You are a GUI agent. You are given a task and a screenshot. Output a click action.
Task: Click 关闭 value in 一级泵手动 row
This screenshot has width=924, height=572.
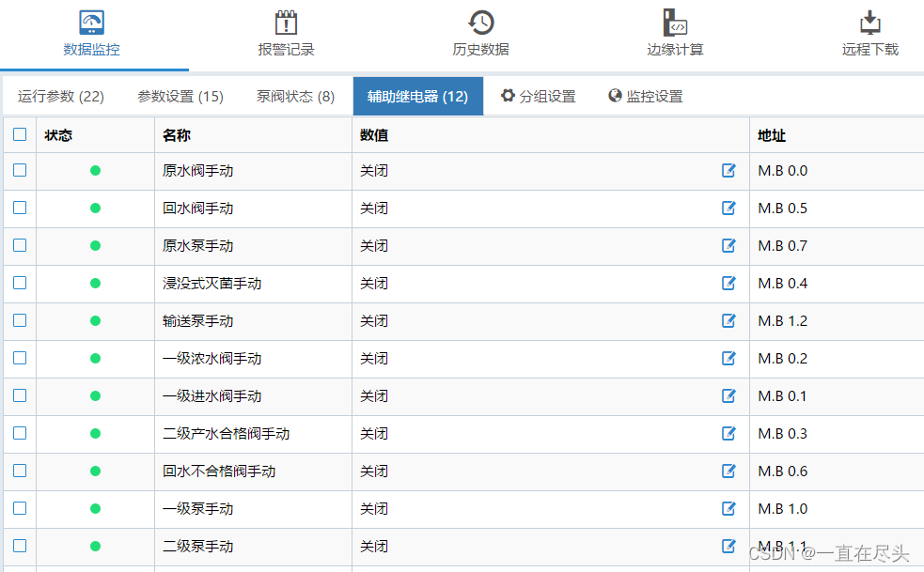click(374, 509)
